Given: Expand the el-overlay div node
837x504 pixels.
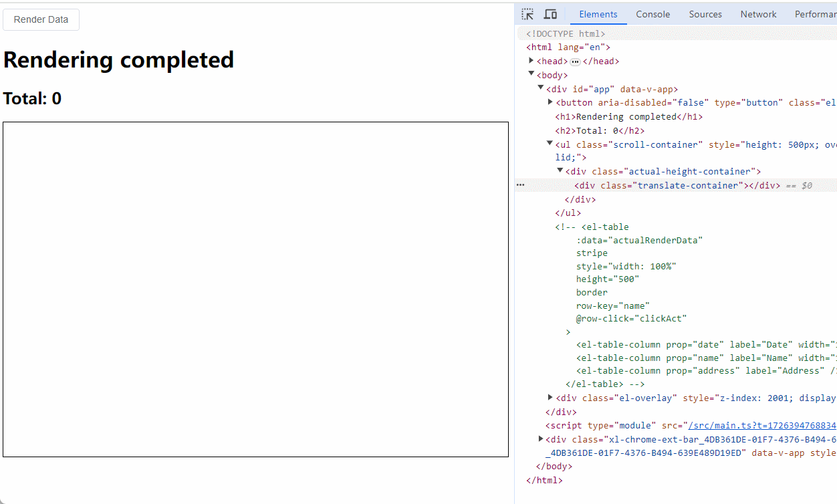Looking at the screenshot, I should click(x=550, y=398).
